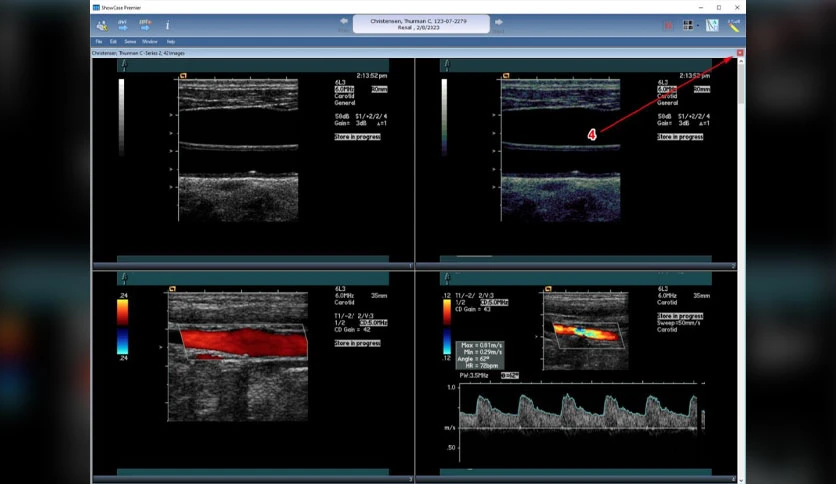Click the vertical scrollbar thumb
Viewport: 836px width, 484px height.
click(741, 84)
